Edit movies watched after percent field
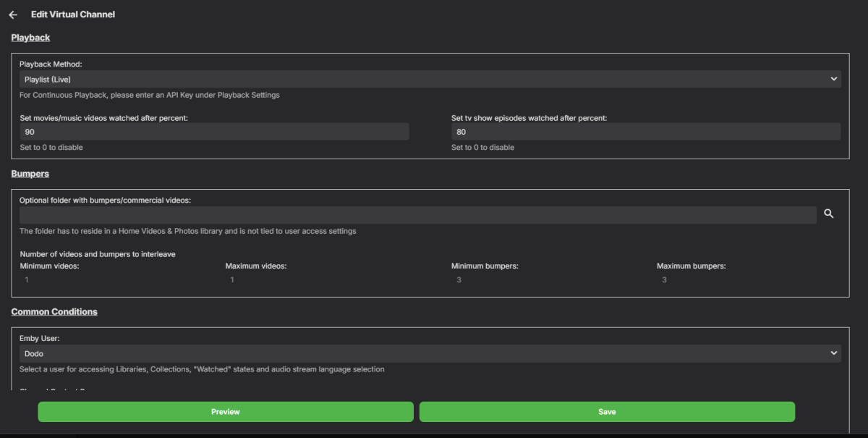This screenshot has width=868, height=438. click(214, 132)
